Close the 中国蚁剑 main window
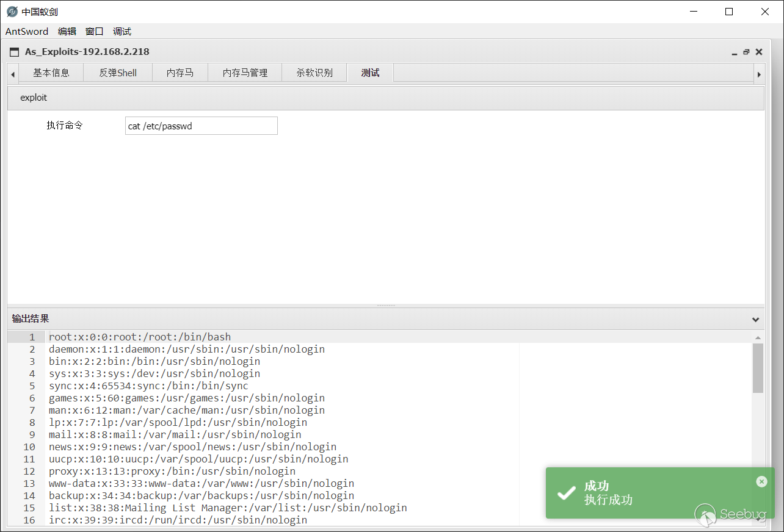Viewport: 784px width, 532px height. click(765, 12)
